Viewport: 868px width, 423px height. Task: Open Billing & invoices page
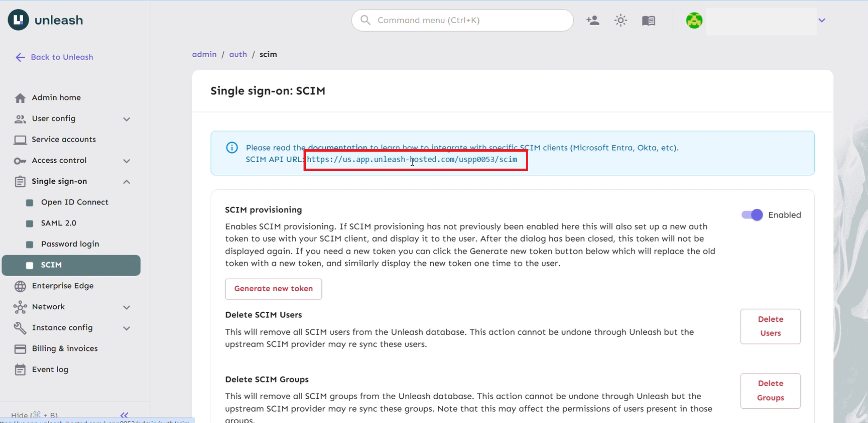71,349
